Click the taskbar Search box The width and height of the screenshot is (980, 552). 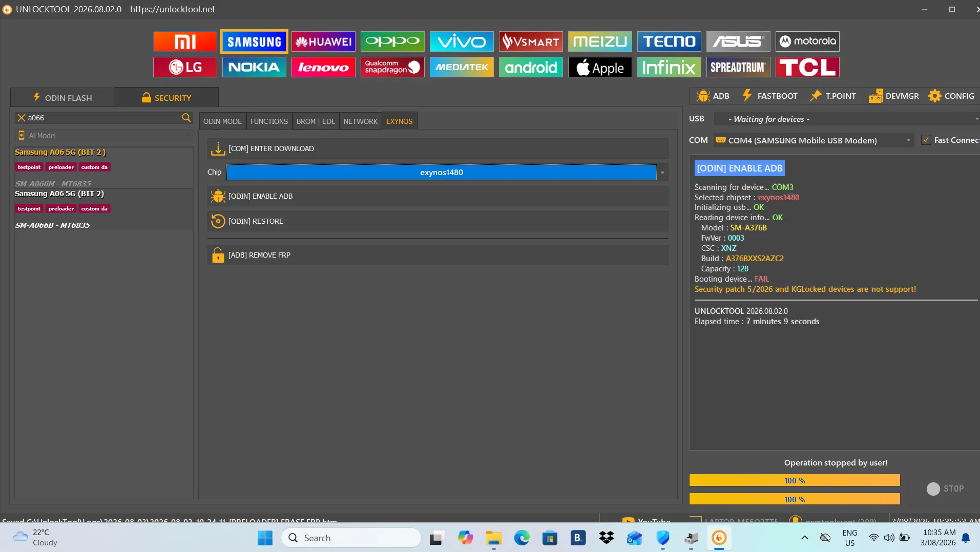click(x=351, y=538)
